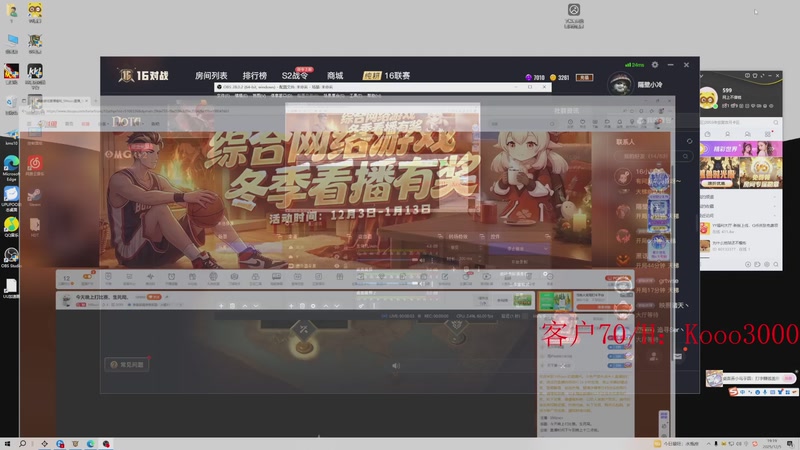Open the title dropdown arrow in chat app
This screenshot has width=800, height=450.
point(702,76)
